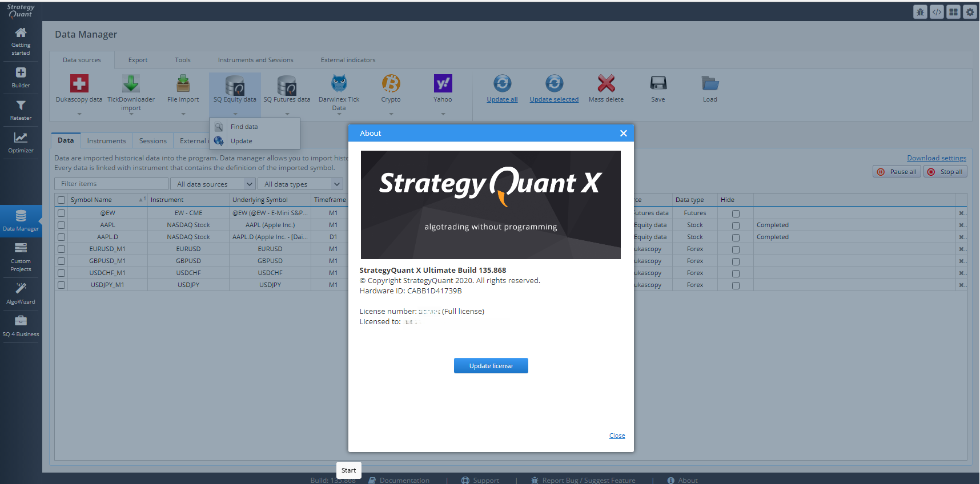
Task: Open Custom Projects in sidebar
Action: pyautogui.click(x=21, y=257)
